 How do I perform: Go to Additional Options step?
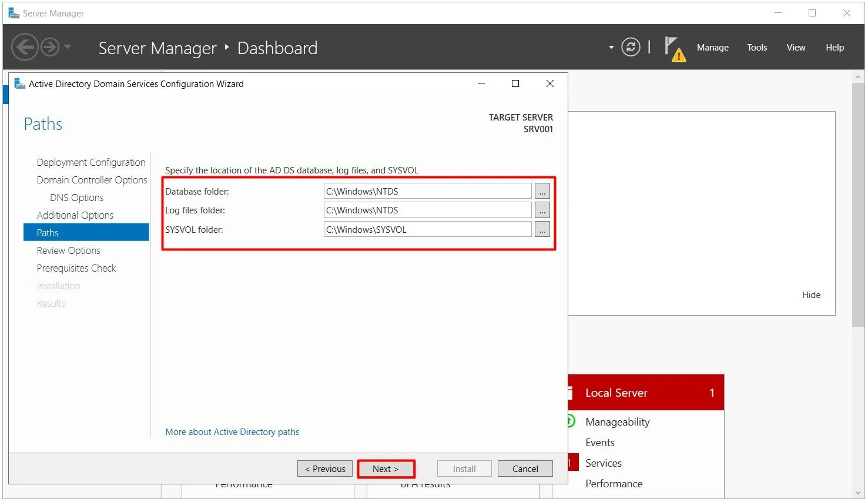tap(75, 215)
